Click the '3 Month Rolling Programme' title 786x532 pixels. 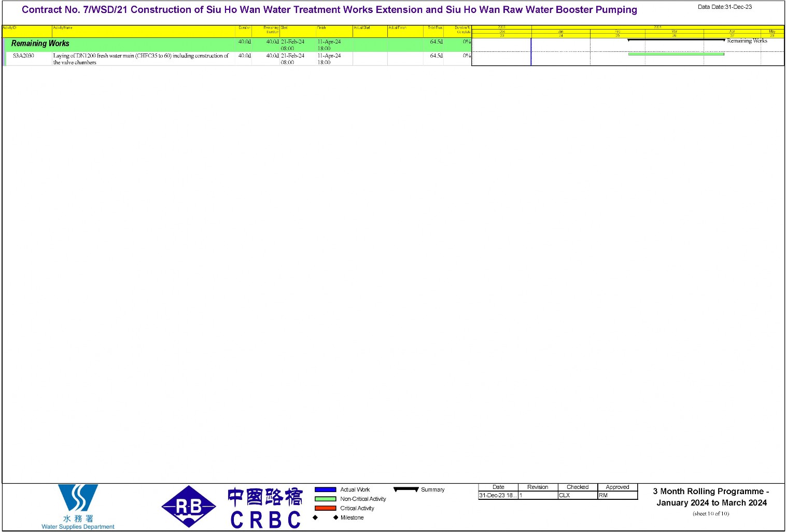coord(711,497)
